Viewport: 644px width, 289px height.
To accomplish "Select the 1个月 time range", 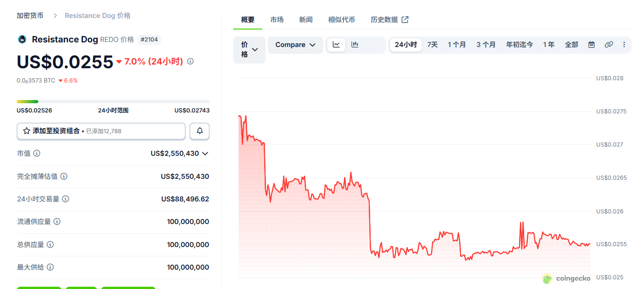I will coord(457,45).
